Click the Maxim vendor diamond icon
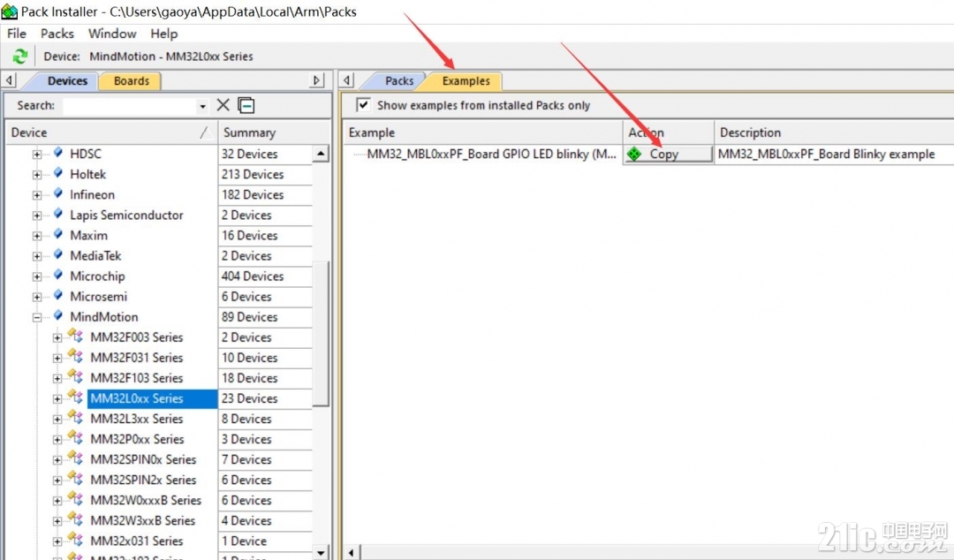954x560 pixels. [58, 234]
